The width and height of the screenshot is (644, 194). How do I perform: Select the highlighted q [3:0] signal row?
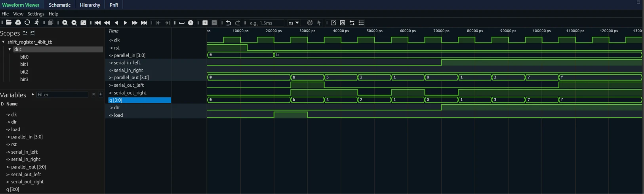(x=139, y=100)
